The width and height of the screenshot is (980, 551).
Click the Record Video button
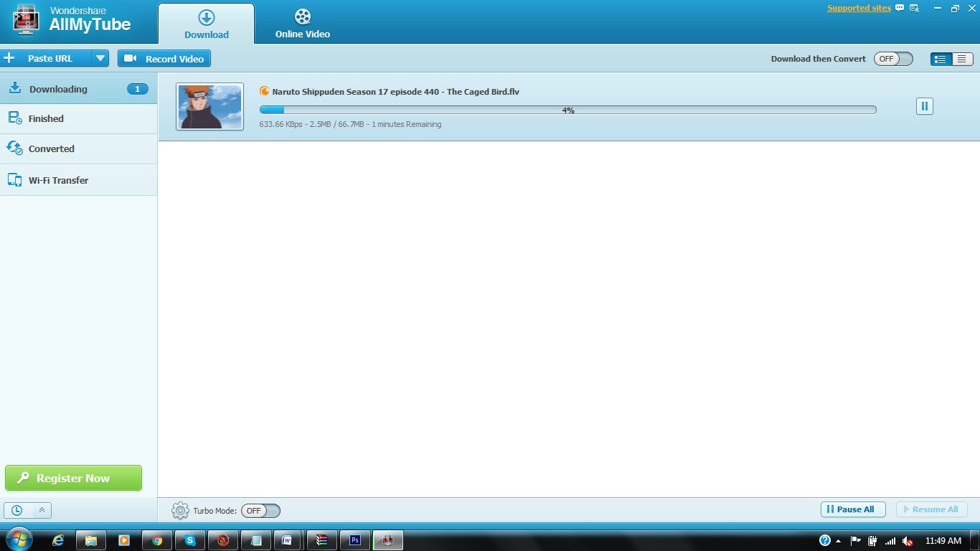tap(164, 59)
